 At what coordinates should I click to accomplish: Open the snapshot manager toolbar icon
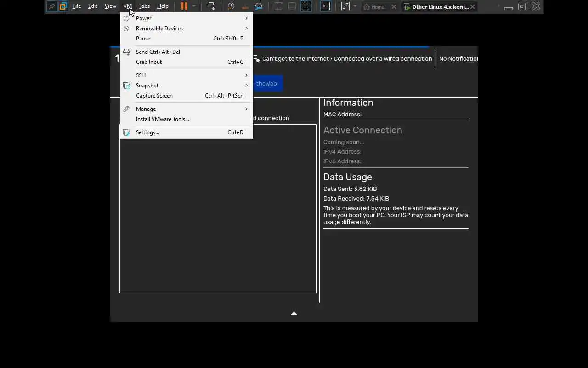(259, 6)
